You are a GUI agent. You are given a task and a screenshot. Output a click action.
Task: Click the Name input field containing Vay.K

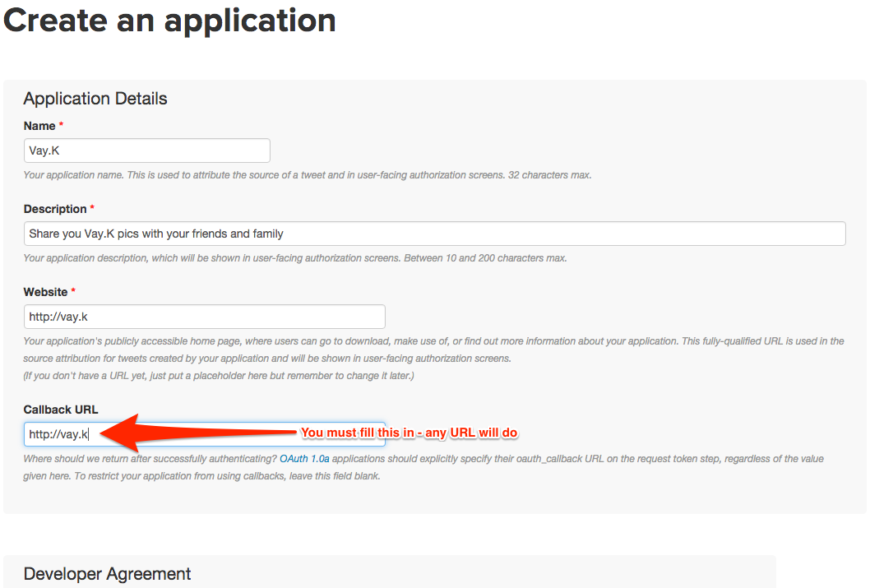click(x=146, y=150)
